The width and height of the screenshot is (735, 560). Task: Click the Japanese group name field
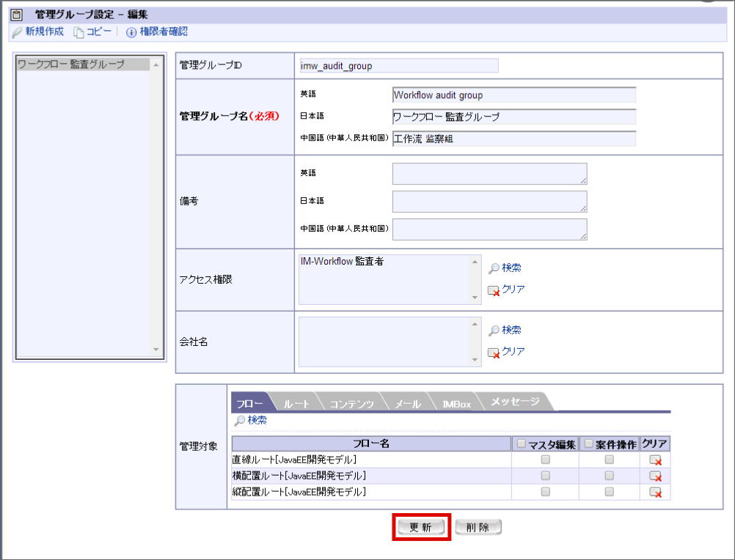tap(514, 117)
